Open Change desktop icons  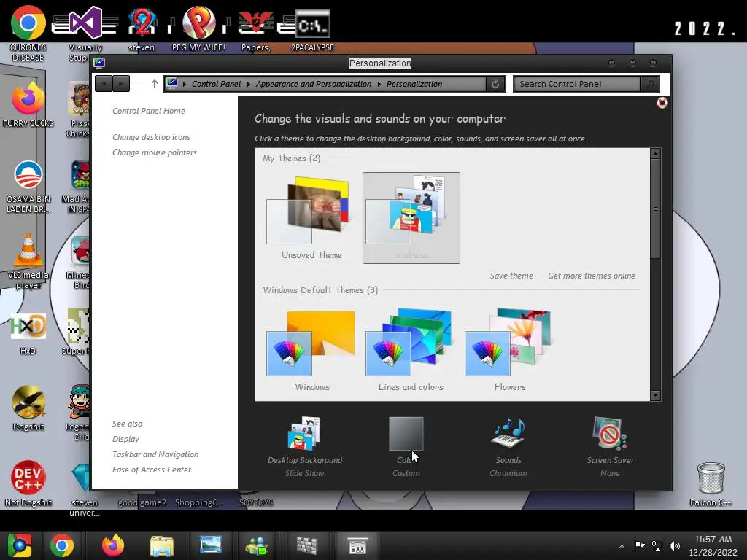pos(151,137)
